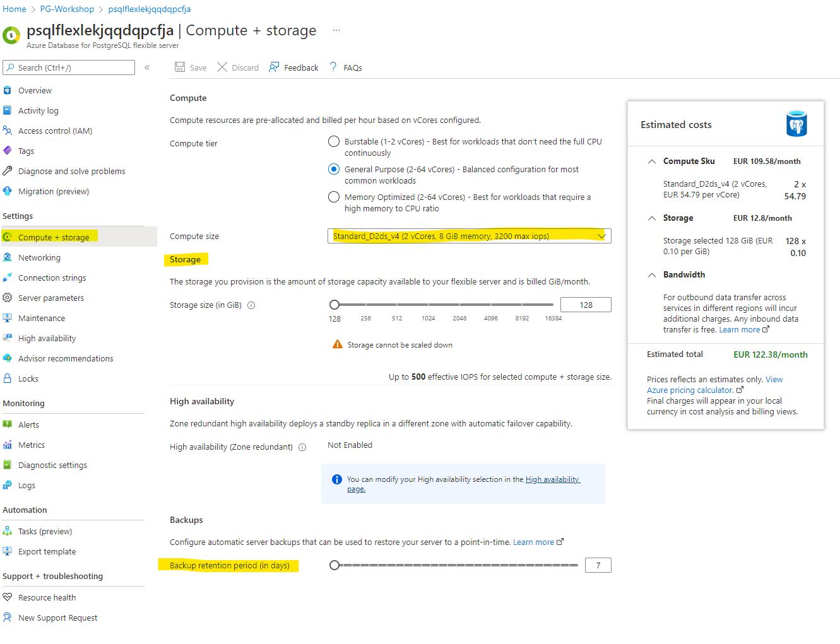Open PG-Workshop breadcrumb link
The image size is (840, 644).
67,9
